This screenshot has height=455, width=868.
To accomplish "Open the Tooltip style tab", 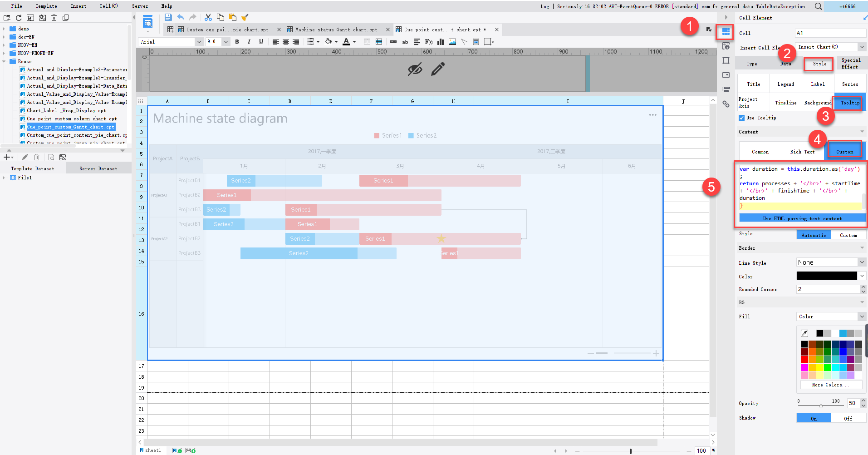I will tap(850, 103).
